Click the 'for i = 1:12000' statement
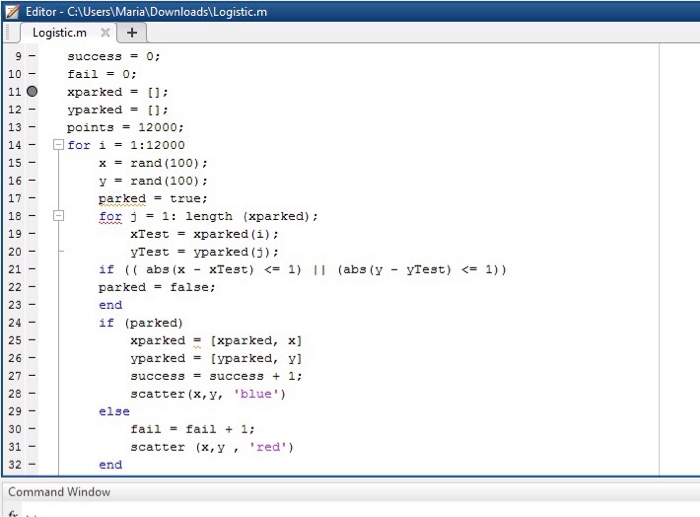 (x=126, y=145)
